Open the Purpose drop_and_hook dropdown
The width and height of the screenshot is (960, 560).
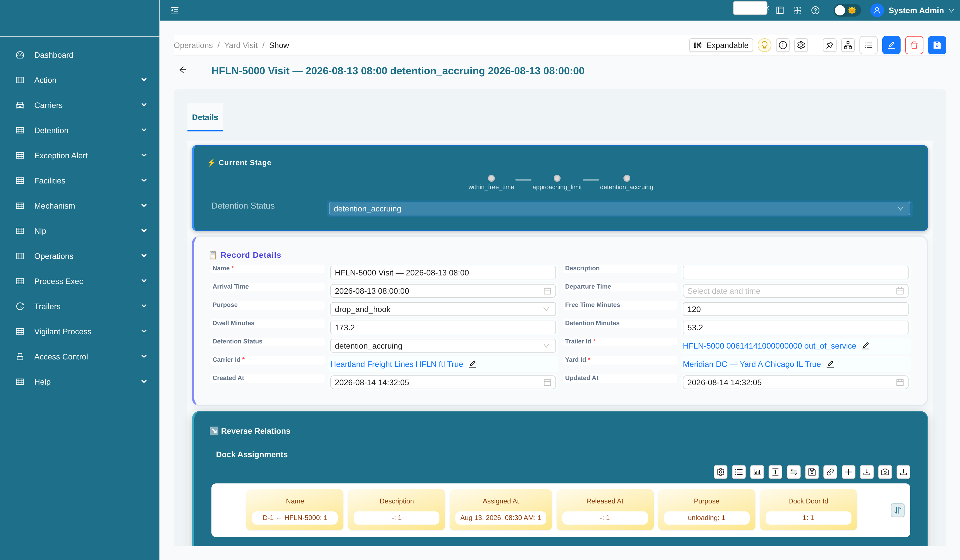[443, 309]
